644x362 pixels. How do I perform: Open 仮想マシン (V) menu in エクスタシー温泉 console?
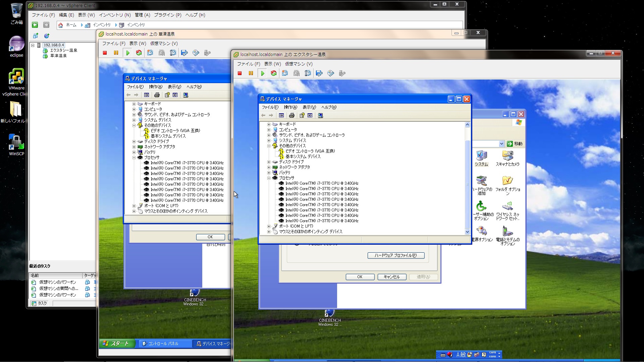(x=299, y=64)
